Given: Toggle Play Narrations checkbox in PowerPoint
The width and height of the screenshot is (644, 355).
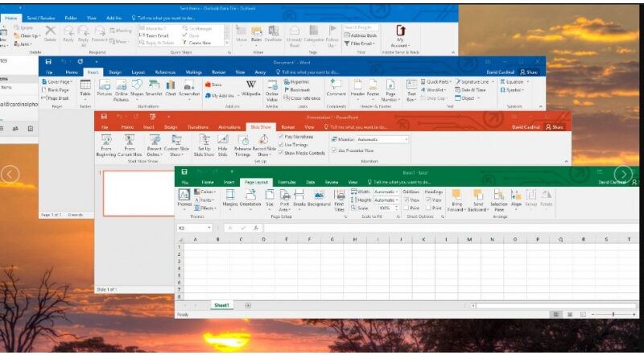Looking at the screenshot, I should tap(281, 136).
